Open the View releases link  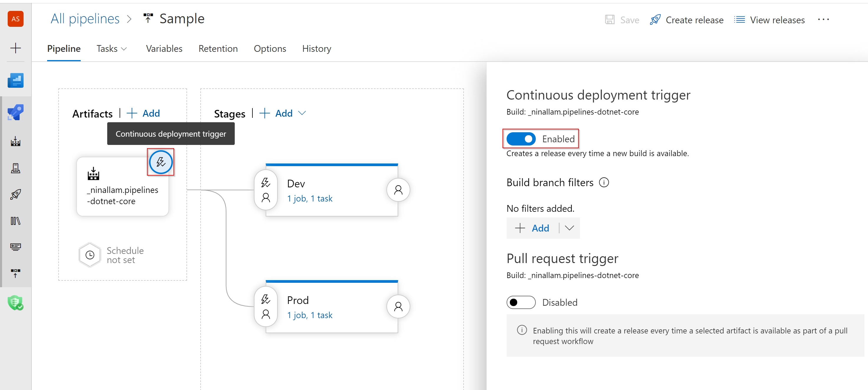coord(777,19)
